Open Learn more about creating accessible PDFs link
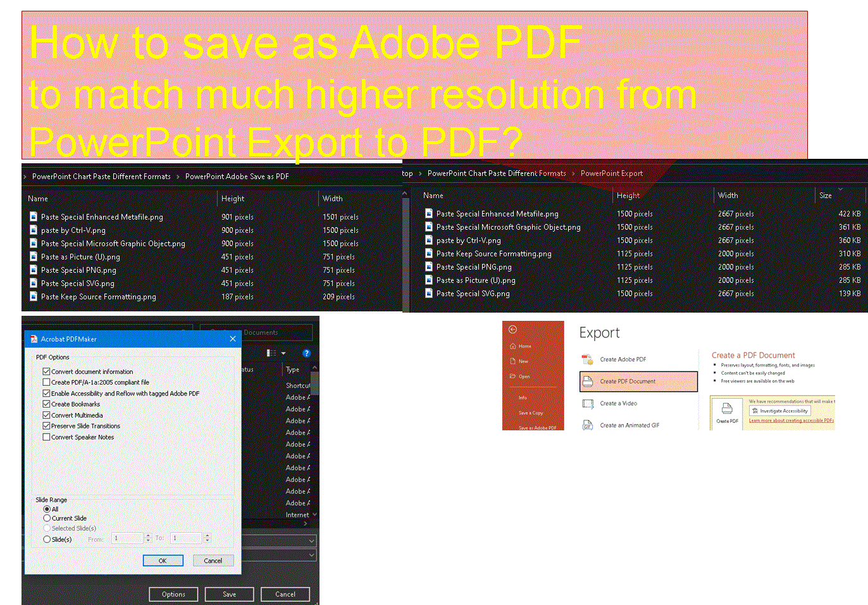The width and height of the screenshot is (868, 605). point(791,420)
